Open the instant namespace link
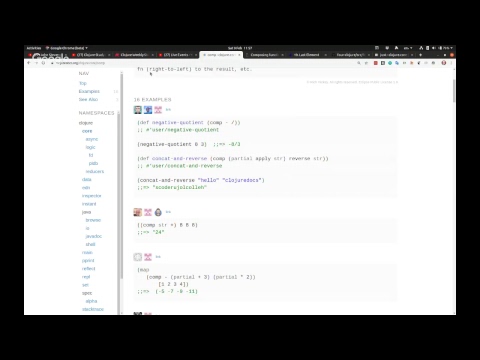Image resolution: width=480 pixels, height=360 pixels. coord(89,204)
